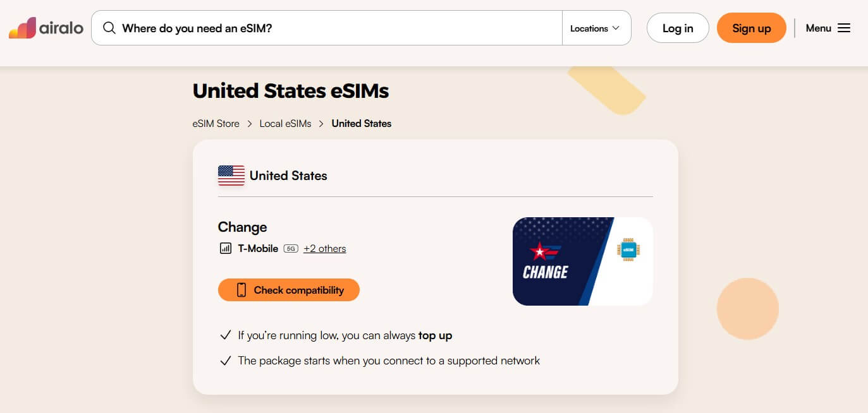Click the checkmark beside top up note
Screen dimensions: 868x413
click(225, 335)
